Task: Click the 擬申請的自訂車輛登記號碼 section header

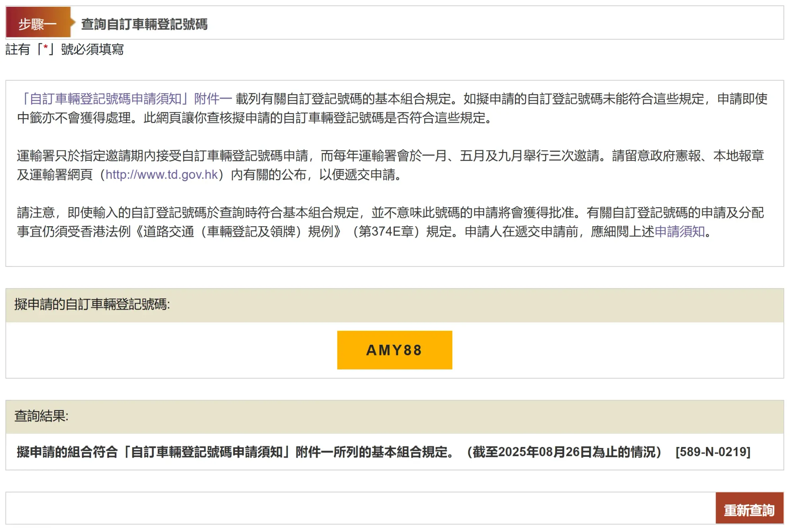Action: (x=92, y=305)
